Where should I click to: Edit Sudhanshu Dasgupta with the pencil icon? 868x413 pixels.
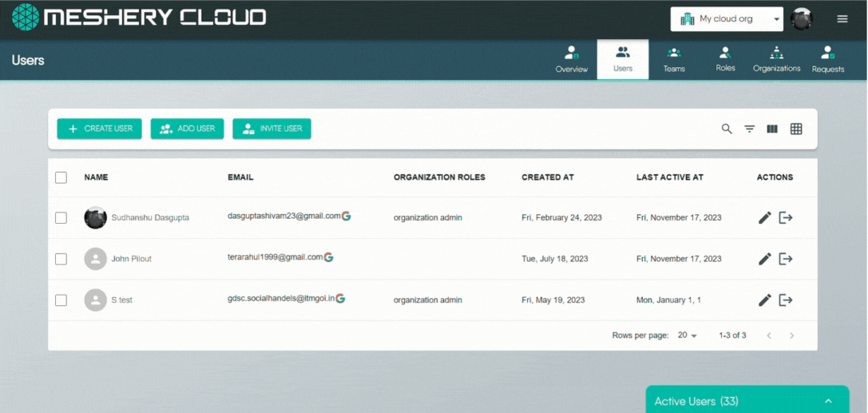pyautogui.click(x=764, y=217)
